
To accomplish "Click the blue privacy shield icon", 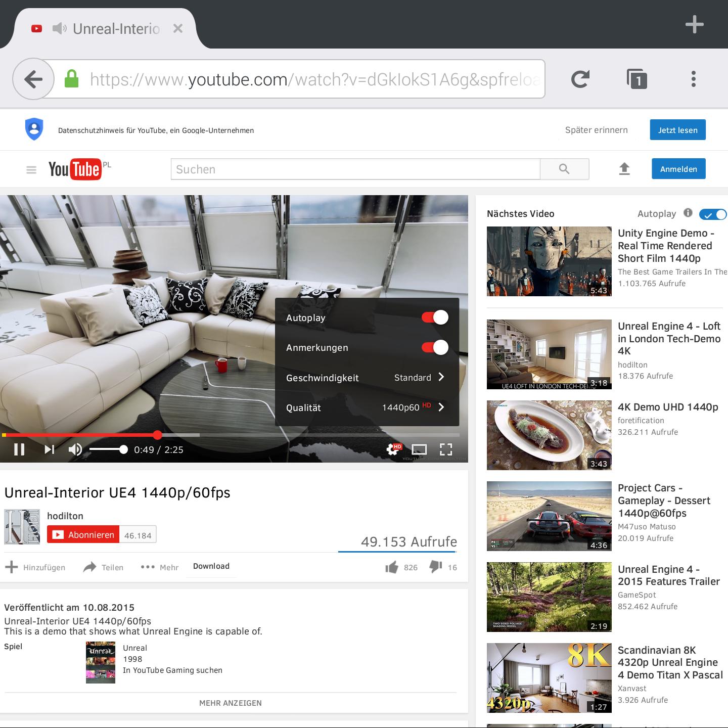I will [34, 129].
